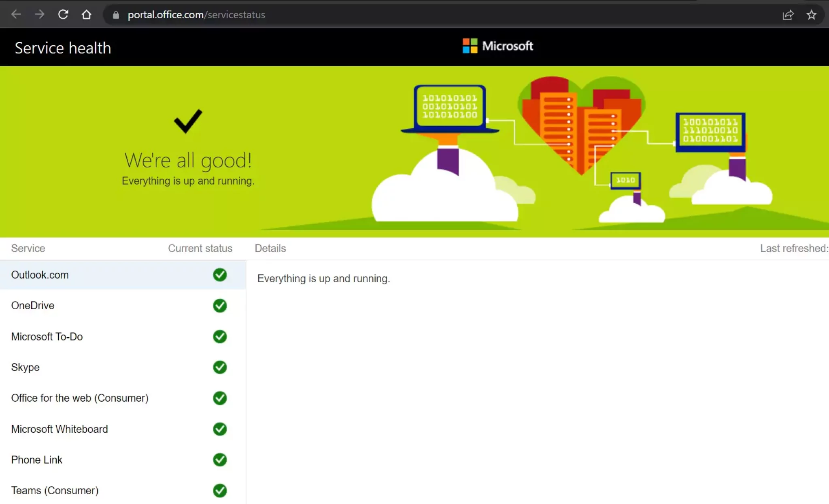
Task: Click the Current status column header
Action: [x=200, y=248]
